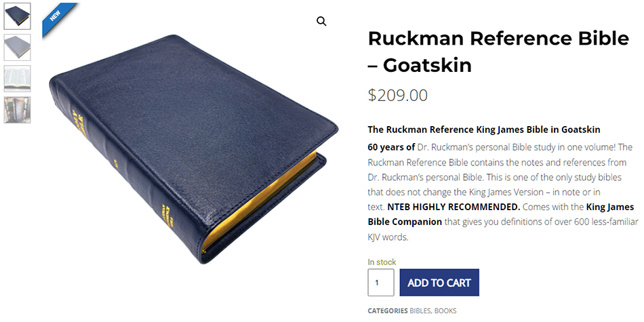The height and width of the screenshot is (322, 644).
Task: Click the quantity input field
Action: tap(380, 283)
